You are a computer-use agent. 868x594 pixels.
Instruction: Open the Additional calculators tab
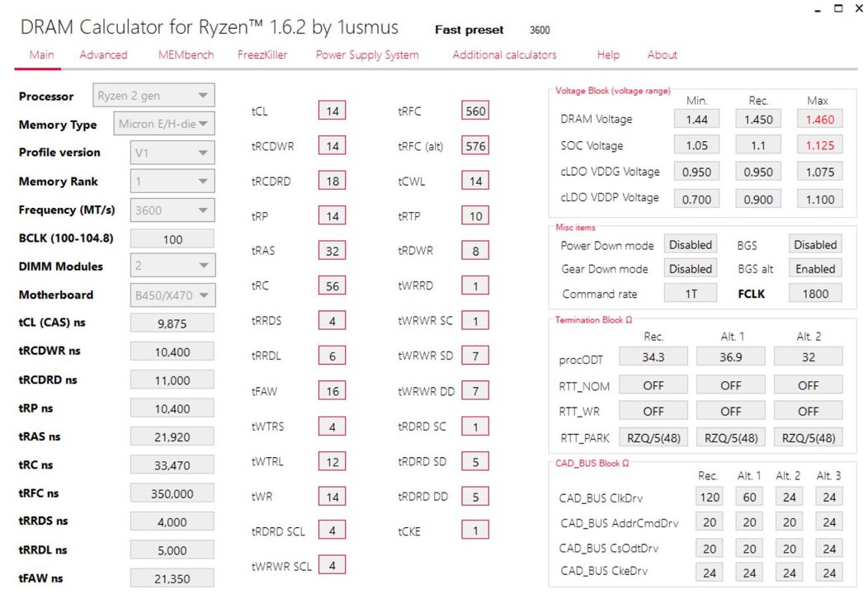(x=504, y=54)
